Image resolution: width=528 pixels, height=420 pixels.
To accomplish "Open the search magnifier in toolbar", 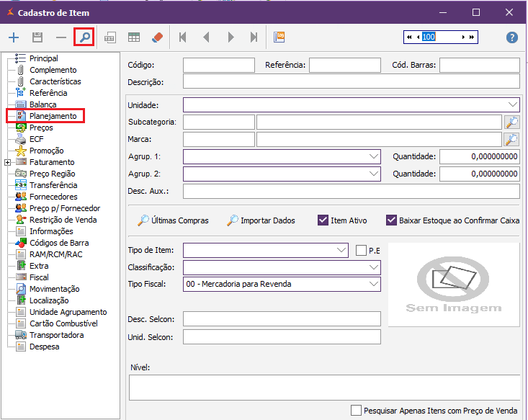I will click(x=84, y=37).
